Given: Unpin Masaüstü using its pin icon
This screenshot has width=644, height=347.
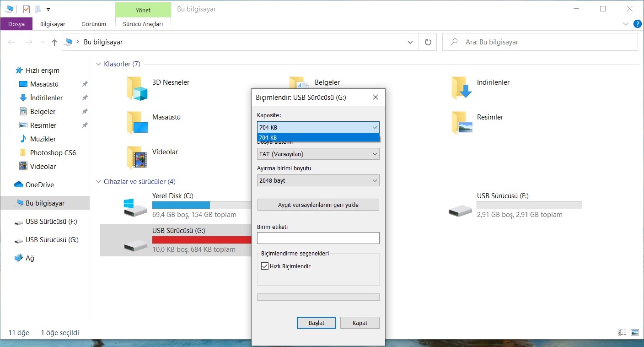Looking at the screenshot, I should [85, 84].
